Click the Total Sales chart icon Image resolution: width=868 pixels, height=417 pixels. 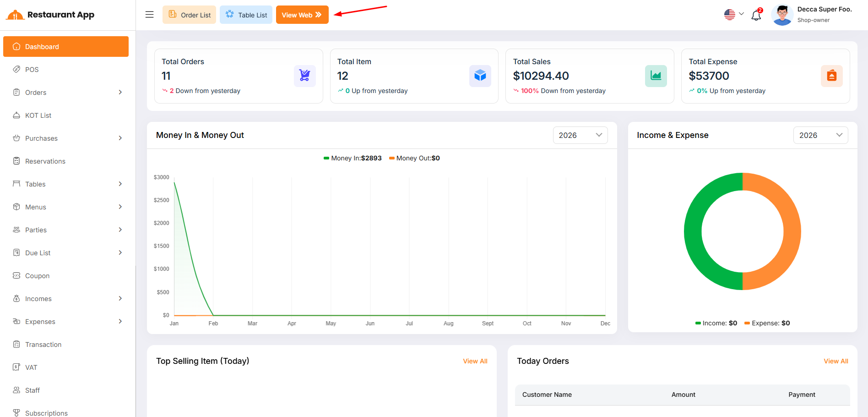[656, 76]
